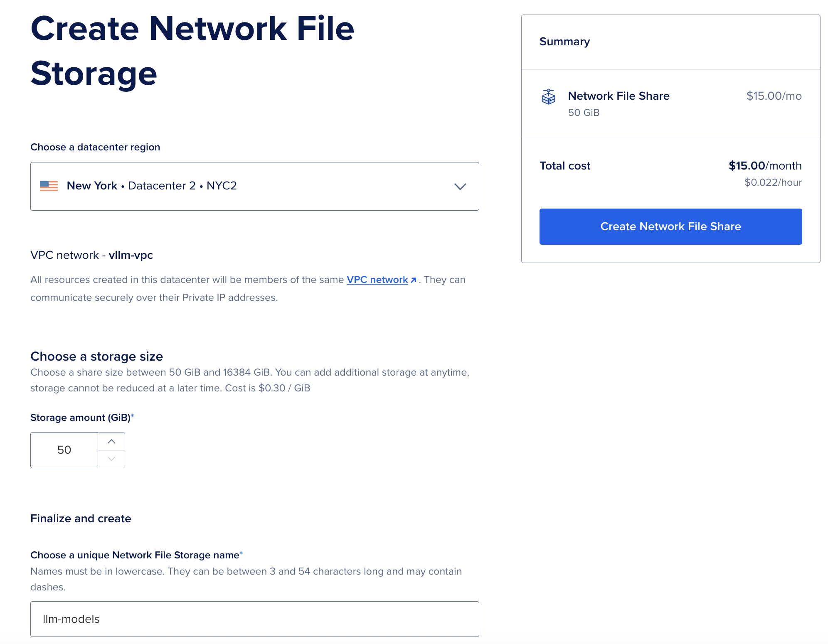Click the Choose a unique Network File Storage name label
Image resolution: width=828 pixels, height=644 pixels.
point(135,555)
